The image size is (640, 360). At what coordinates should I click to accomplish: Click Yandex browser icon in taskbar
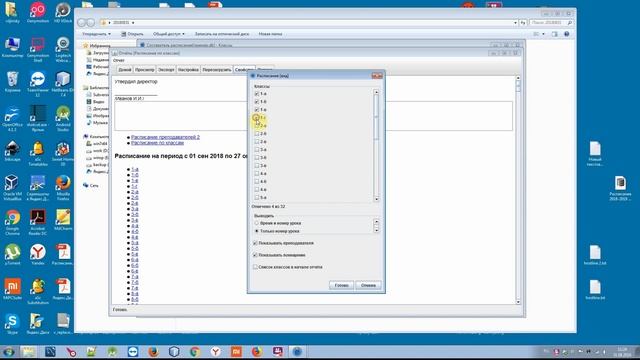(216, 351)
